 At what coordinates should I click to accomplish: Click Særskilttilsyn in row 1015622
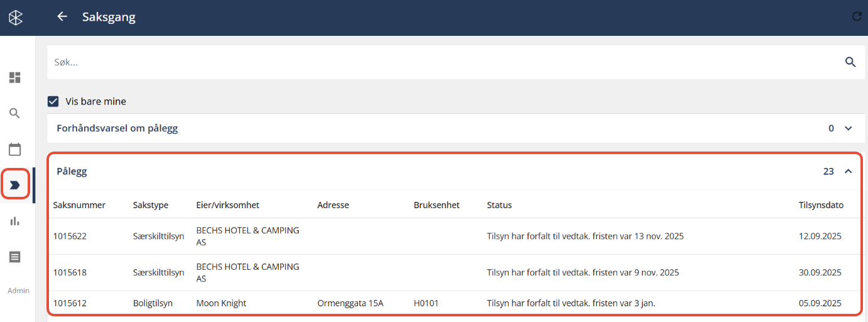[159, 236]
